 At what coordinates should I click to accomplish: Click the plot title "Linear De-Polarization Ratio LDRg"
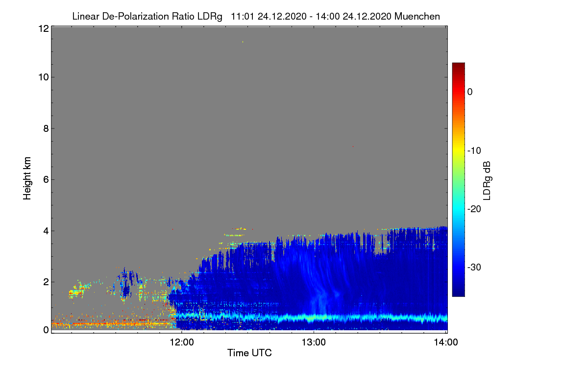coord(147,16)
